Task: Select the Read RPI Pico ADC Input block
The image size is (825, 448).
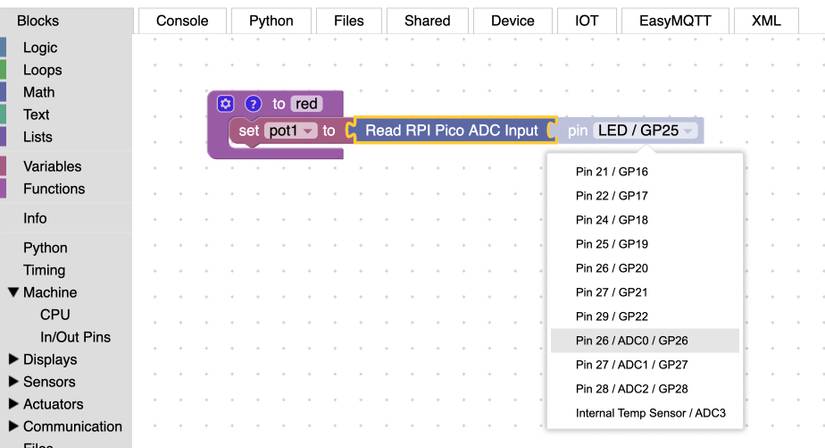Action: click(451, 131)
